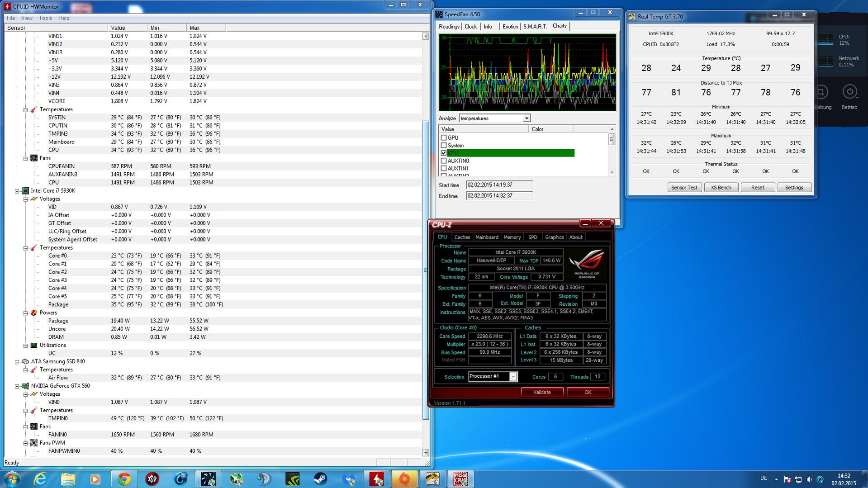The height and width of the screenshot is (488, 868).
Task: Click the SpeedFan fan icon in taskbar
Action: (x=208, y=479)
